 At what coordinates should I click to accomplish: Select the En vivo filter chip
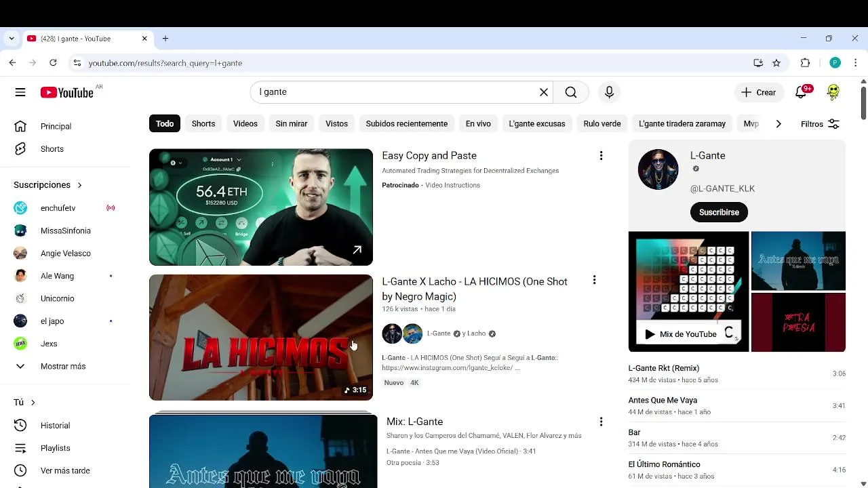(478, 123)
